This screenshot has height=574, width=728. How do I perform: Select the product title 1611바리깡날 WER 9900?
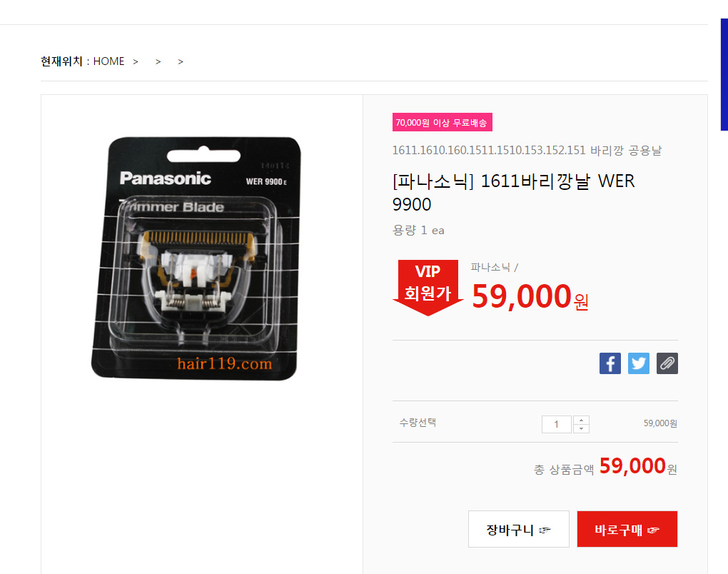point(513,192)
